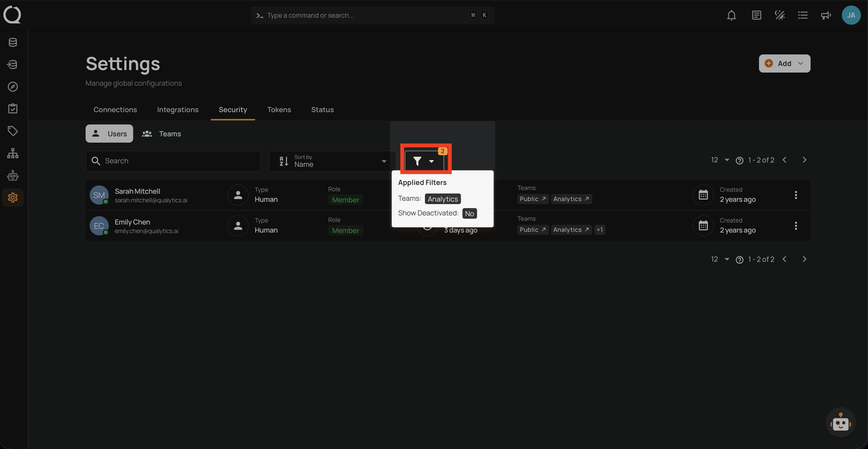Go to next page in bottom pagination
The image size is (868, 449).
tap(804, 259)
